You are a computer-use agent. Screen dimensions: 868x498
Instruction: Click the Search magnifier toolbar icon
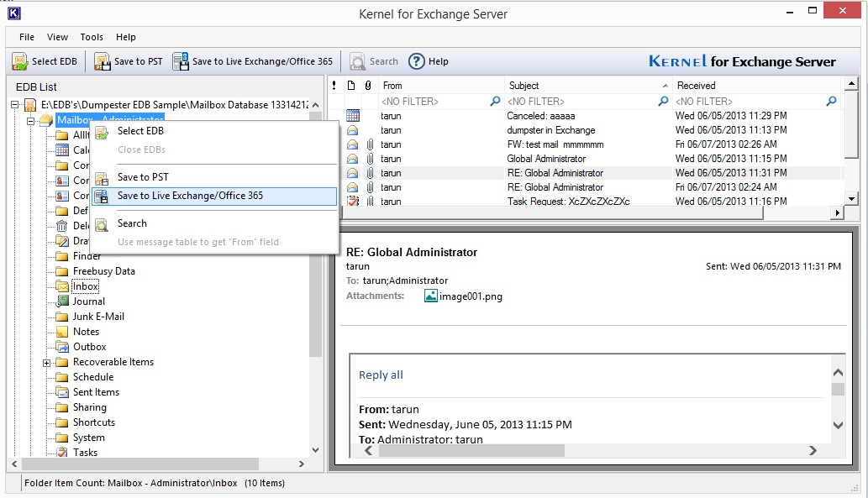[x=357, y=61]
